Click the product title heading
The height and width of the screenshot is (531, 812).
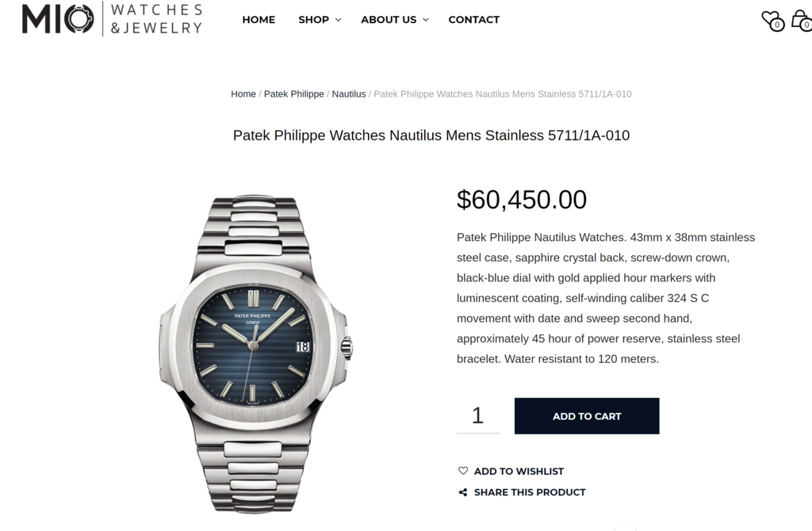[x=431, y=136]
